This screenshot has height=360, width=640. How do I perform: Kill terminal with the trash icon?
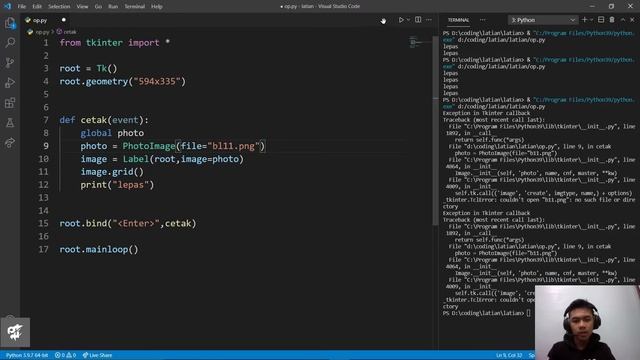(x=612, y=20)
